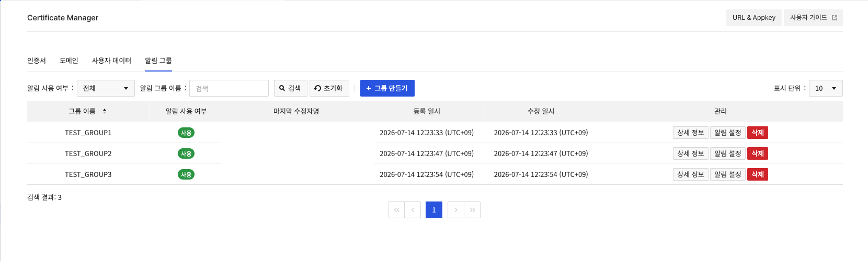Switch to the 도메인 tab
The image size is (868, 261).
[69, 61]
